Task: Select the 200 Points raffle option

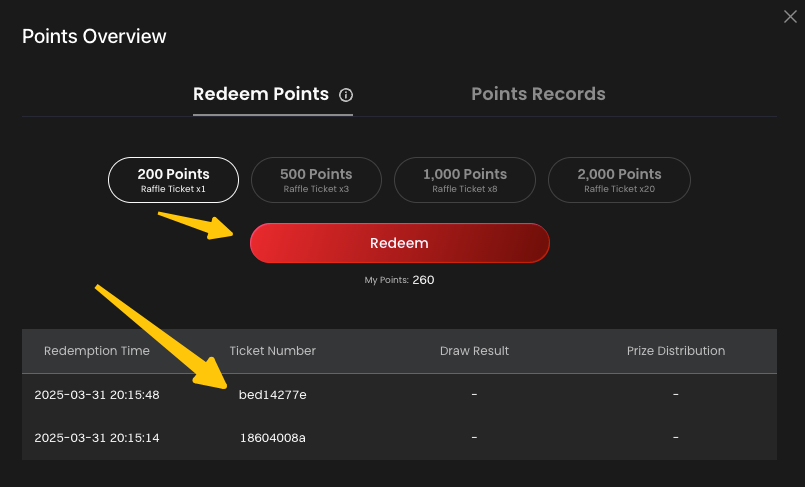Action: pyautogui.click(x=173, y=180)
